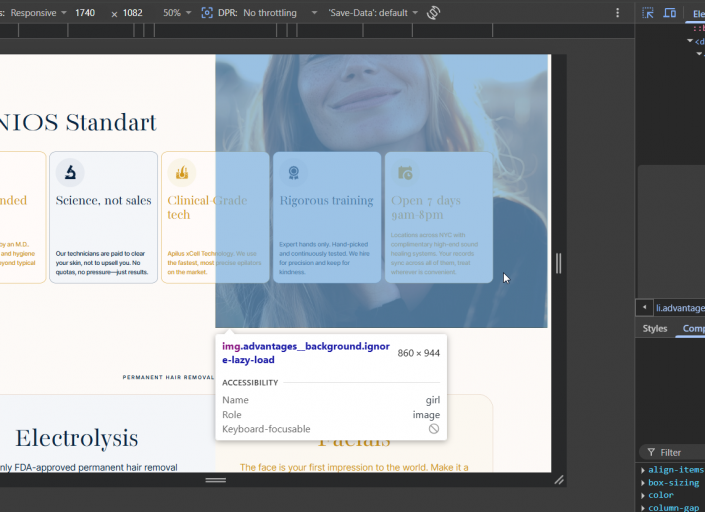Edit the viewport height field 1082
The image size is (705, 512).
pos(133,13)
